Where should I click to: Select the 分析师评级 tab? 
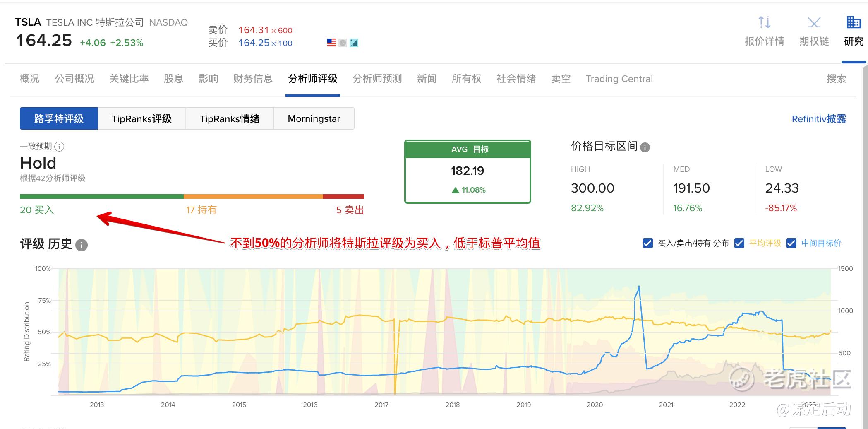click(x=313, y=79)
